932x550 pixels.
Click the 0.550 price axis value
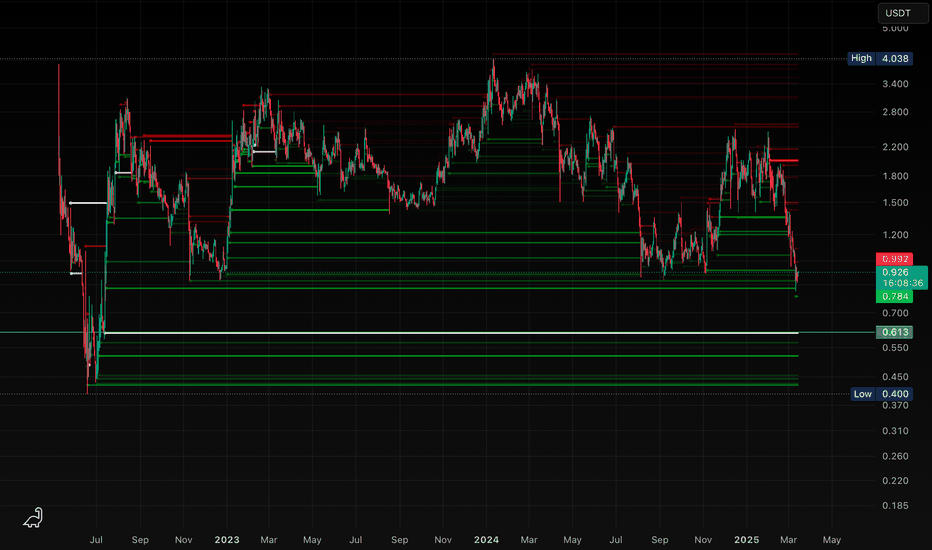pyautogui.click(x=895, y=347)
